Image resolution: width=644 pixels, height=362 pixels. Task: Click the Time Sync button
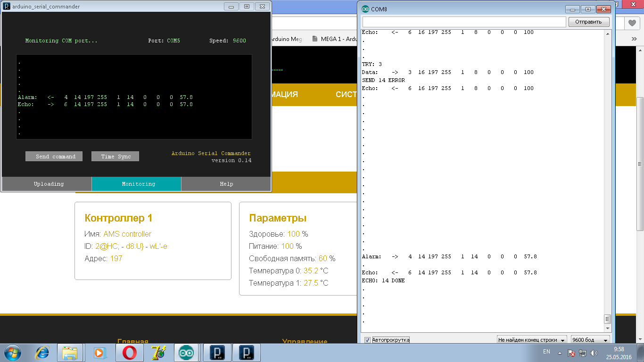point(115,156)
